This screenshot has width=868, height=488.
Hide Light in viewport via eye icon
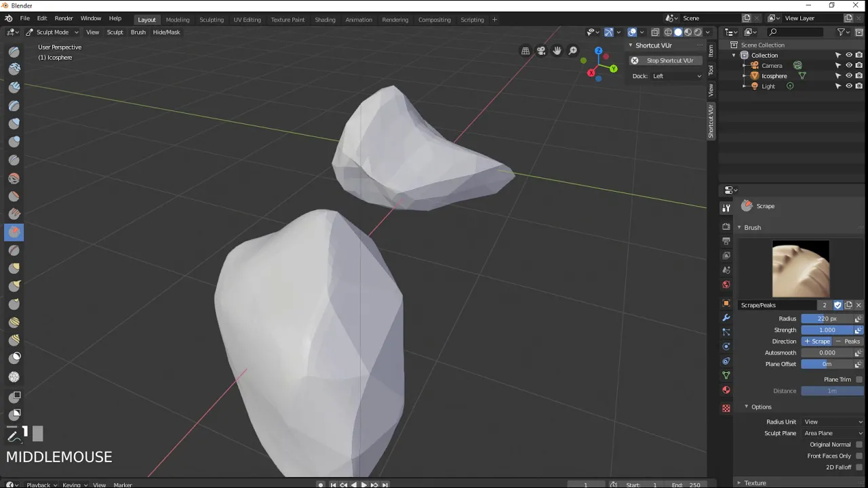point(848,86)
